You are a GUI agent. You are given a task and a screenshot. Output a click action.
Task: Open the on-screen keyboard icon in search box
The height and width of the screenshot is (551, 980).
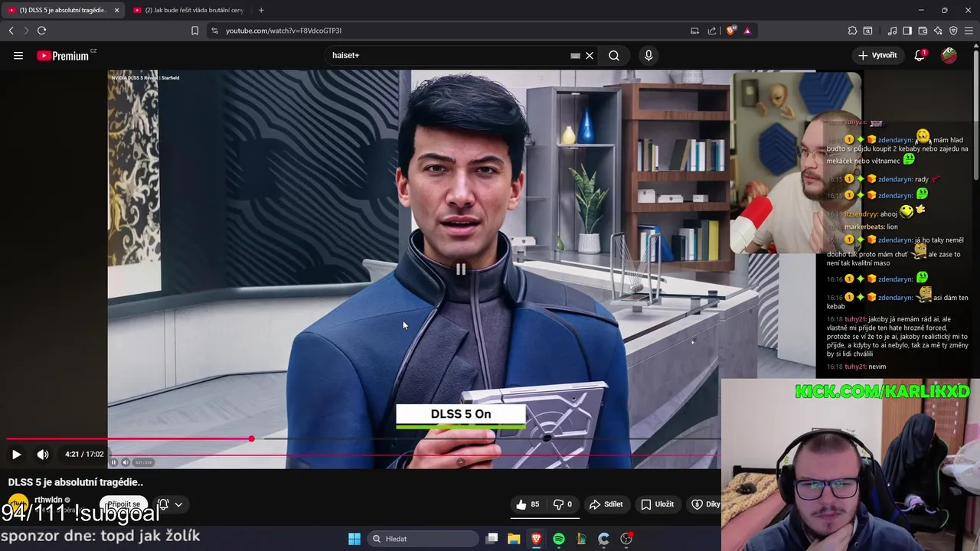click(x=575, y=55)
